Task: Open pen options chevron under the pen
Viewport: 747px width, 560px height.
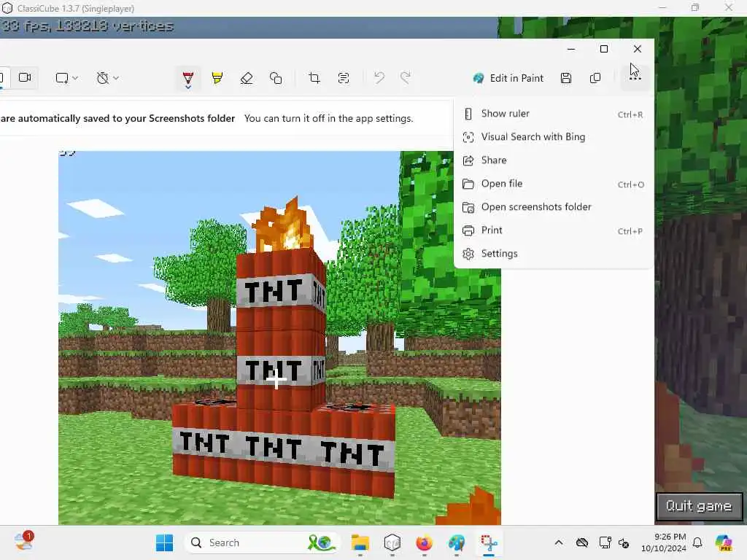Action: (188, 87)
